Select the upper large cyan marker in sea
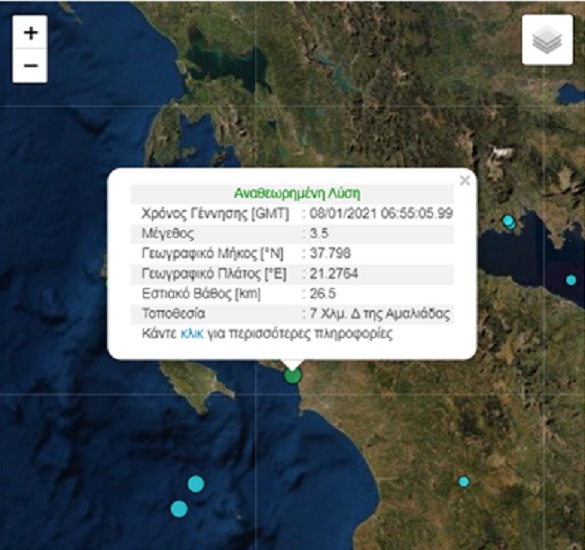Screen dimensions: 585x550 [196, 484]
